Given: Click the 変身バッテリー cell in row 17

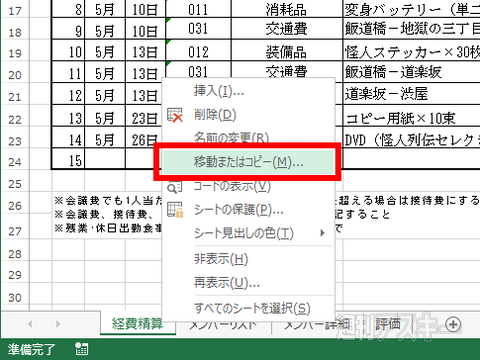Looking at the screenshot, I should pos(412,9).
